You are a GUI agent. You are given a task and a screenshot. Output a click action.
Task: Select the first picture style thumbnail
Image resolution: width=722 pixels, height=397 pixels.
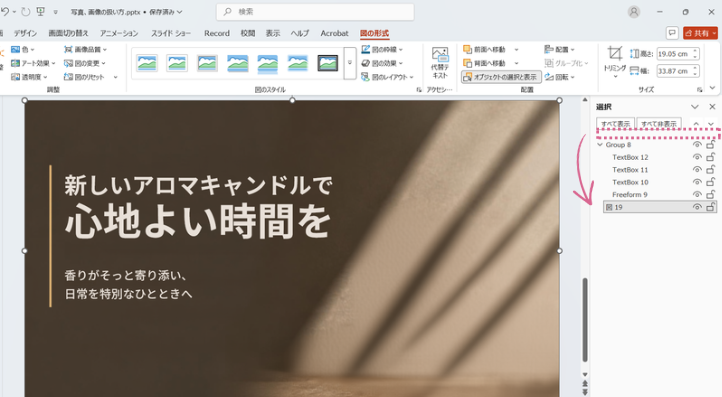pyautogui.click(x=147, y=63)
